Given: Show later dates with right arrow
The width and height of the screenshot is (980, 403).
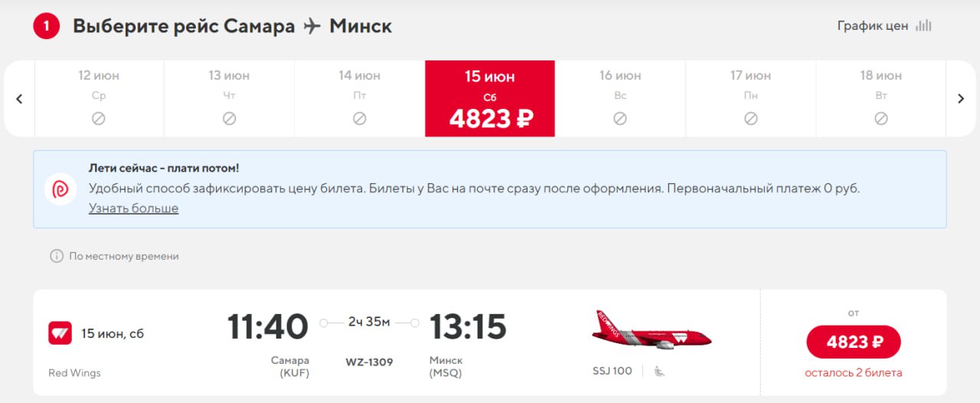Looking at the screenshot, I should pyautogui.click(x=961, y=99).
